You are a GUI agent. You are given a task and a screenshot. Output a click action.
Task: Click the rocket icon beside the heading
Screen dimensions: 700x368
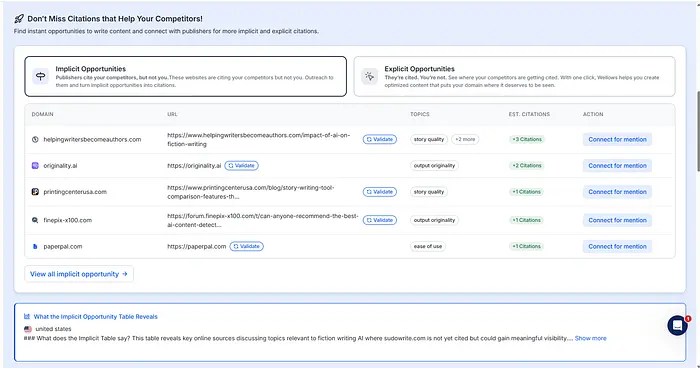point(19,19)
